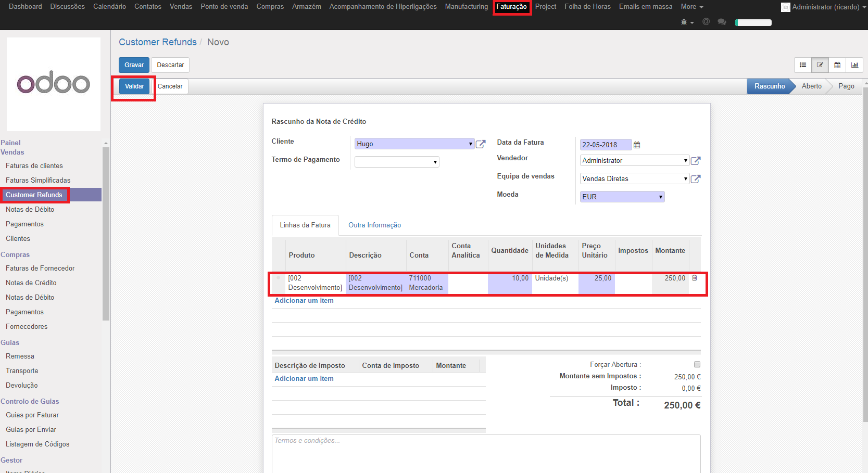Switch to the Outra Informação tab
The width and height of the screenshot is (868, 473).
click(374, 225)
